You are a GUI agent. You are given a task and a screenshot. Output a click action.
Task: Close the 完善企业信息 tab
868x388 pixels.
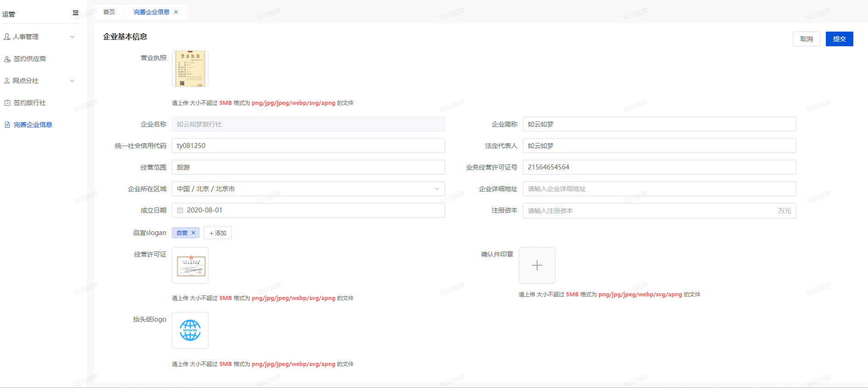tap(176, 12)
